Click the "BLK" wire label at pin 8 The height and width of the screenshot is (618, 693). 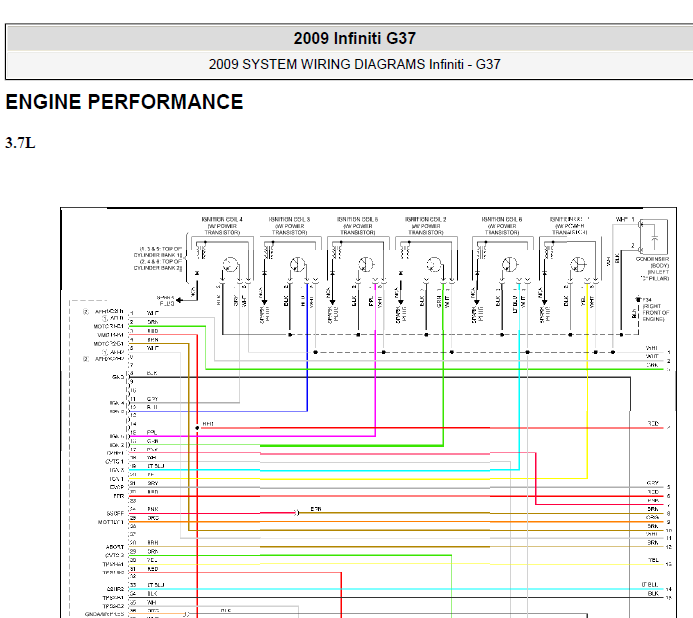point(152,373)
